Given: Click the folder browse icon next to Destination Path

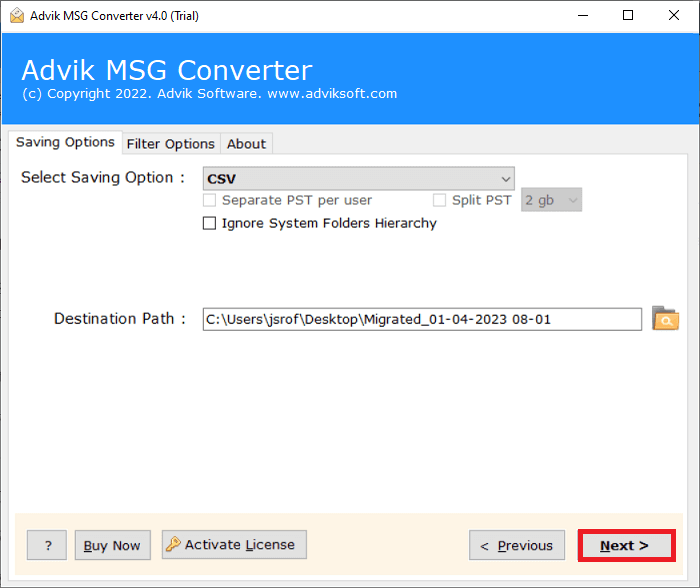Looking at the screenshot, I should 665,318.
